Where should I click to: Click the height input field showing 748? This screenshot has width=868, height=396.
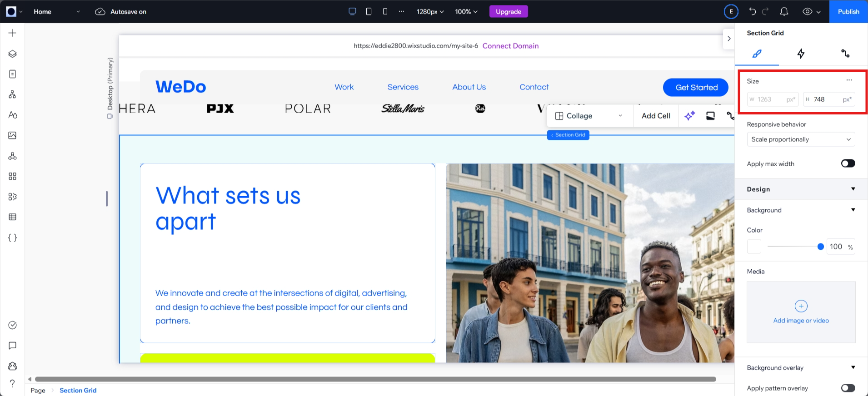tap(829, 99)
